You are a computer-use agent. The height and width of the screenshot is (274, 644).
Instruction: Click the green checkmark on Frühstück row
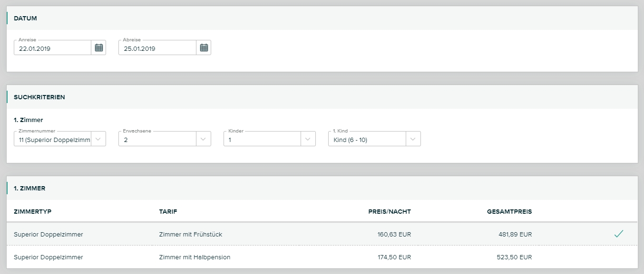point(618,234)
